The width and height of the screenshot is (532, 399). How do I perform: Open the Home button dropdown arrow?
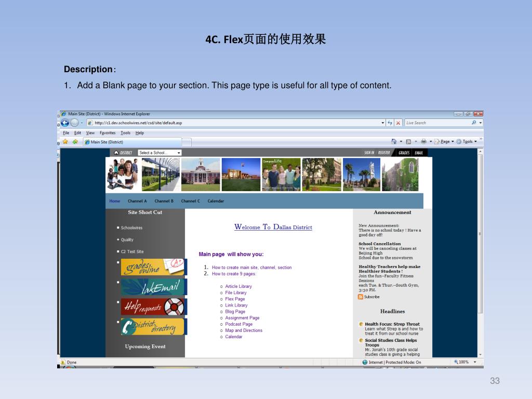[x=401, y=141]
